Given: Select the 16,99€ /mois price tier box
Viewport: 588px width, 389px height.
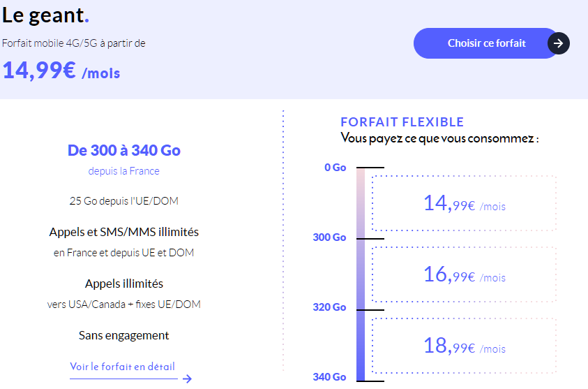Looking at the screenshot, I should 464,274.
